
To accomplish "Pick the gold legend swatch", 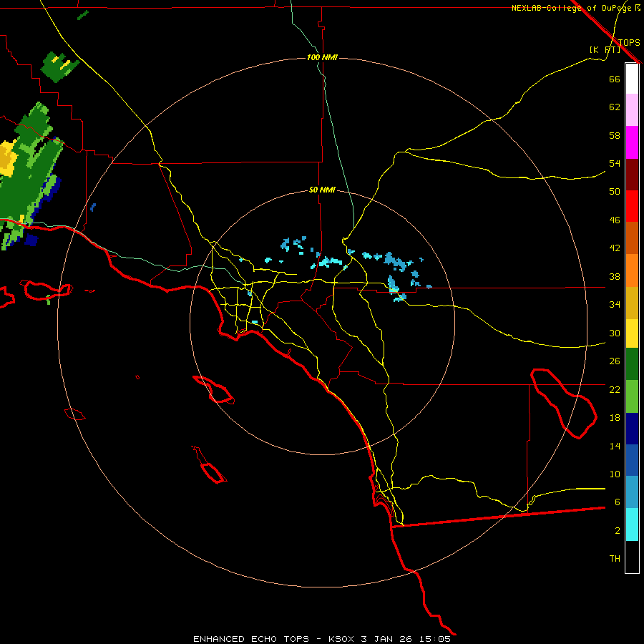I will pyautogui.click(x=632, y=303).
